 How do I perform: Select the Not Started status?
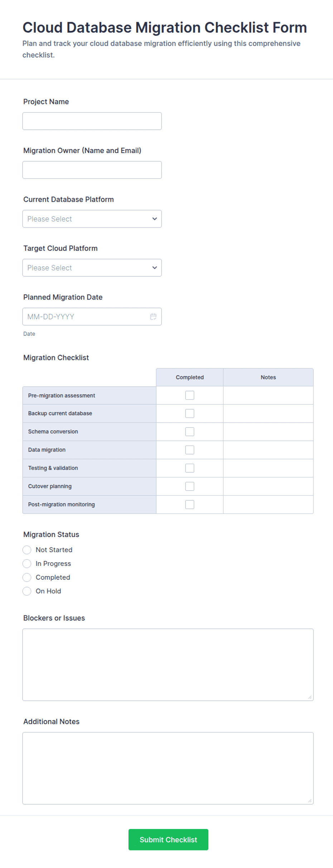pyautogui.click(x=27, y=550)
